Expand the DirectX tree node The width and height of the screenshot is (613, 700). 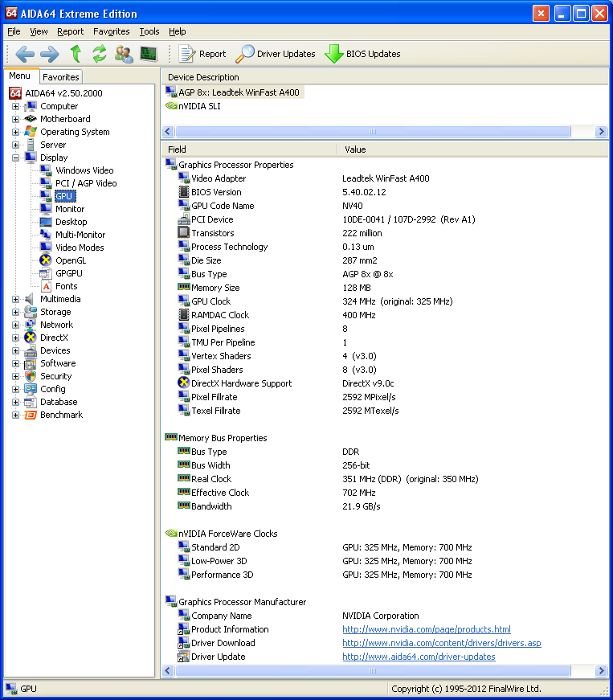click(15, 338)
